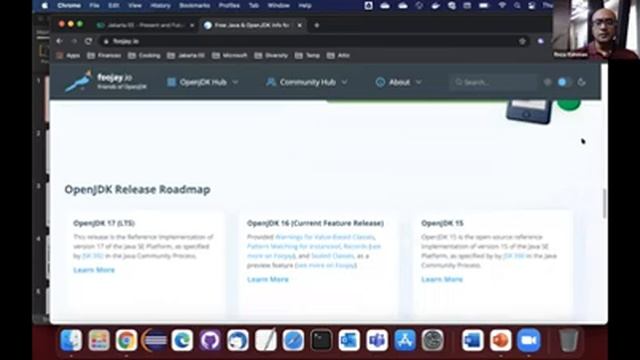Open the JSR link in OpenJDK 17 card
This screenshot has width=640, height=360.
pyautogui.click(x=93, y=256)
